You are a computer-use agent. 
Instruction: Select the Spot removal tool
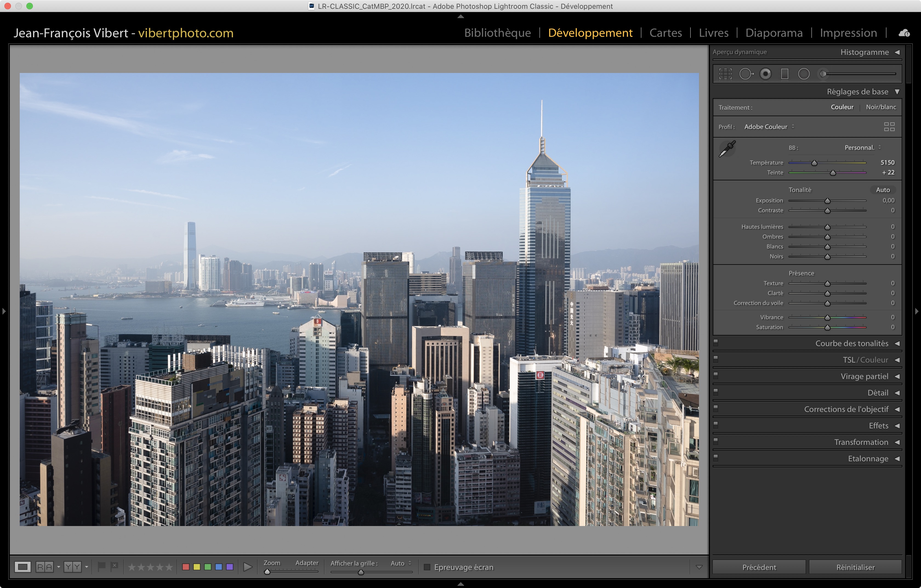[x=746, y=74]
